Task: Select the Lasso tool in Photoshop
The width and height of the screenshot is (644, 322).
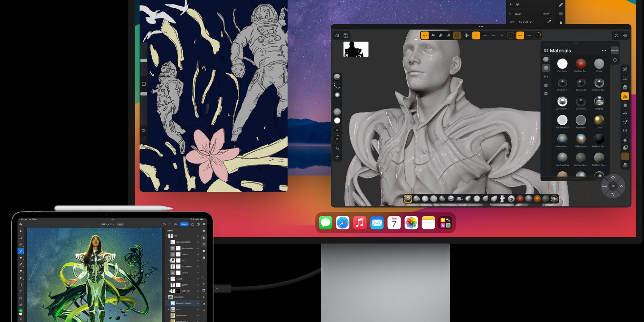Action: point(21,244)
